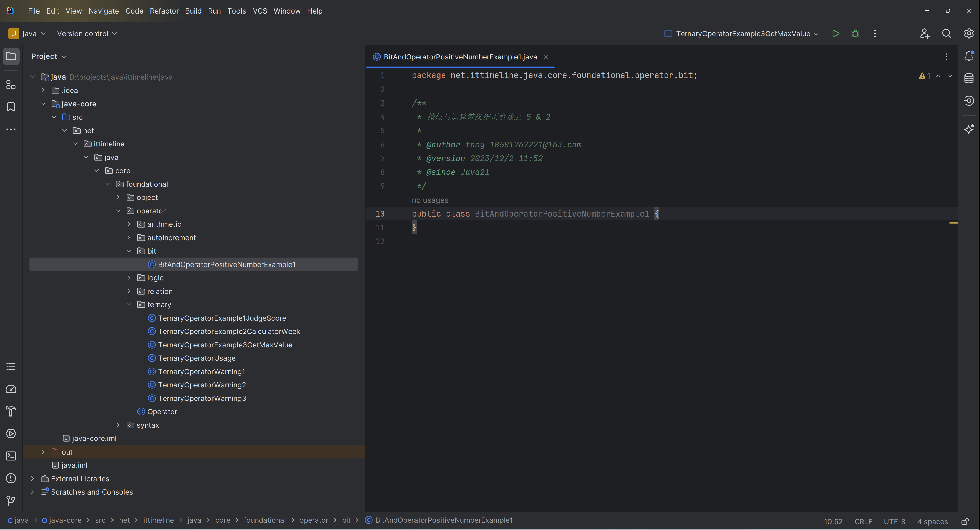Collapse the ternary package

[x=129, y=304]
